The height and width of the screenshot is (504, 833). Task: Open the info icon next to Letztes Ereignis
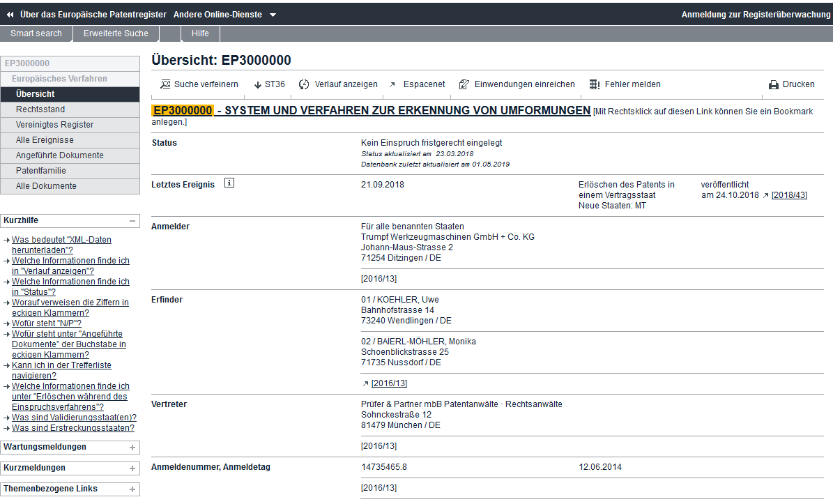click(x=229, y=184)
